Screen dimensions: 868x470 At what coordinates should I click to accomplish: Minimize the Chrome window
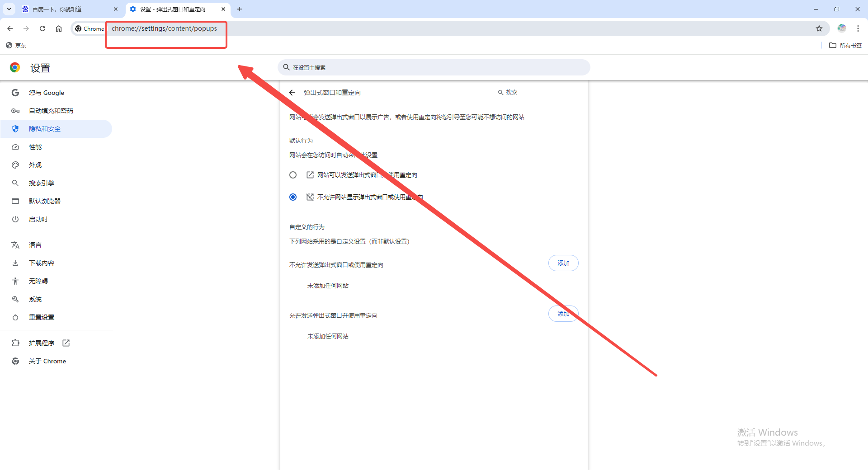tap(816, 9)
